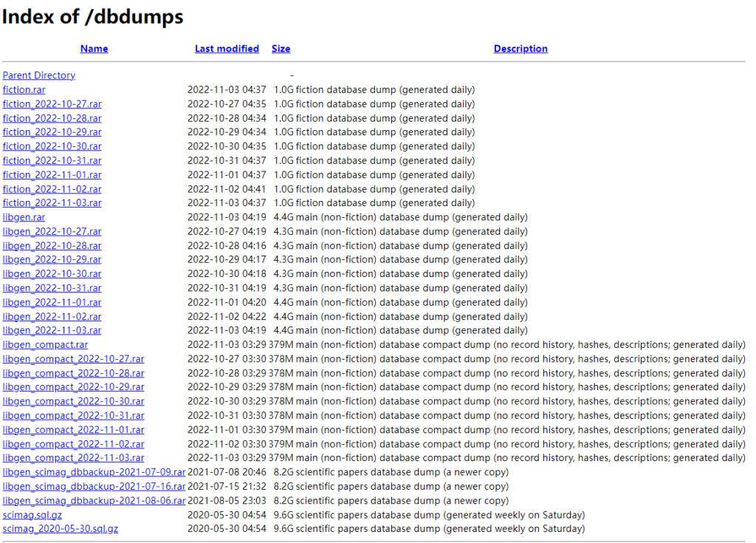Download libgen_2022-11-02.rar
The image size is (756, 543).
(52, 317)
